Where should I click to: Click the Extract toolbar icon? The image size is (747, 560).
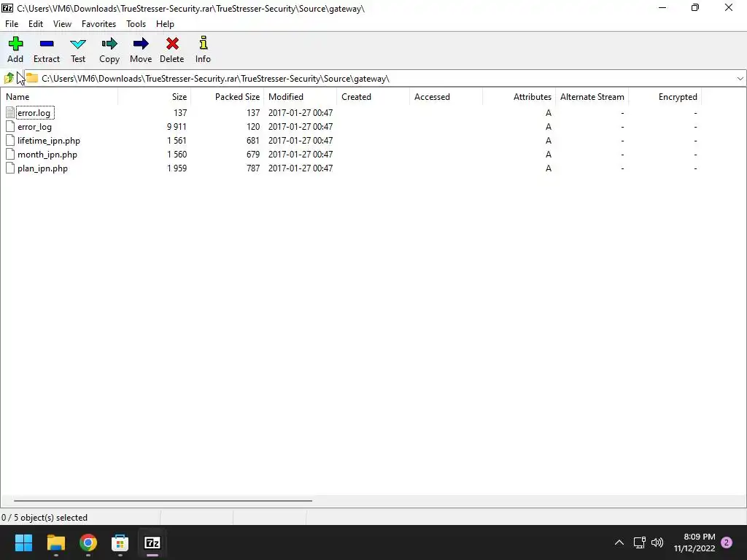pos(47,44)
